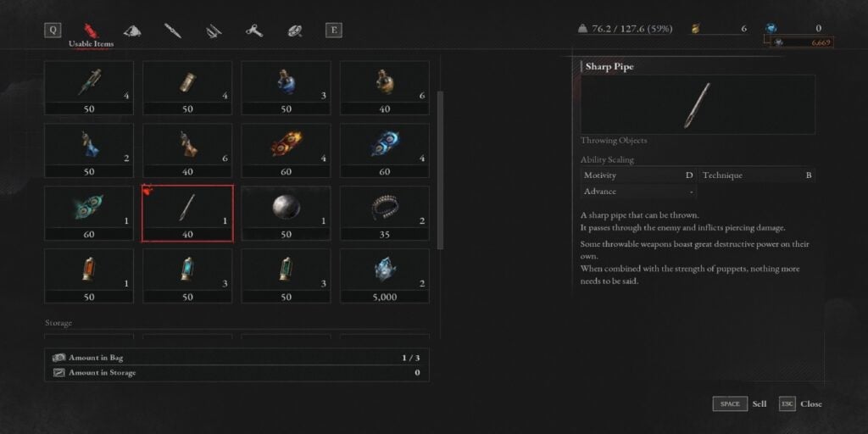Click the Q previous tab key

tap(53, 31)
